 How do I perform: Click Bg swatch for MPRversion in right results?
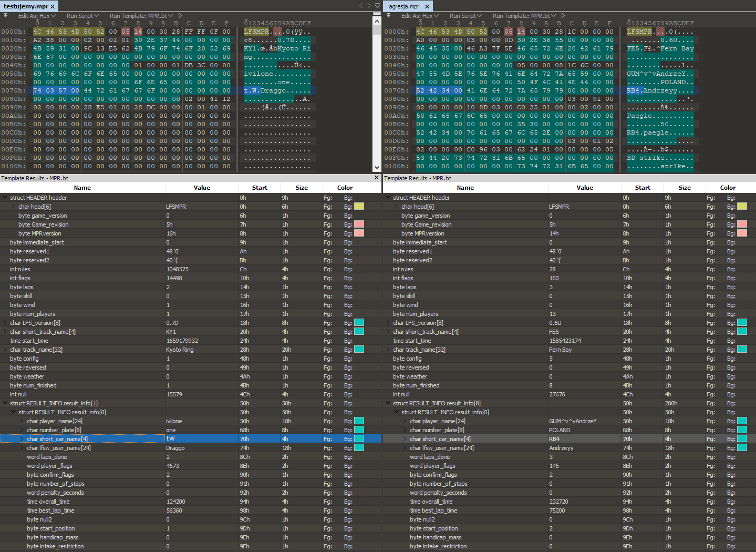[x=742, y=233]
